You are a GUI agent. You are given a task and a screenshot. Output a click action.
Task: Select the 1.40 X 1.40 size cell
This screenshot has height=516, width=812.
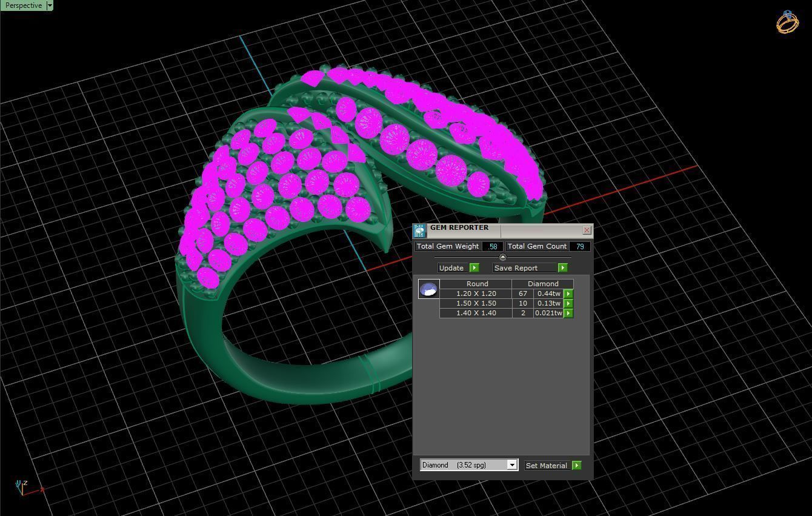[476, 313]
